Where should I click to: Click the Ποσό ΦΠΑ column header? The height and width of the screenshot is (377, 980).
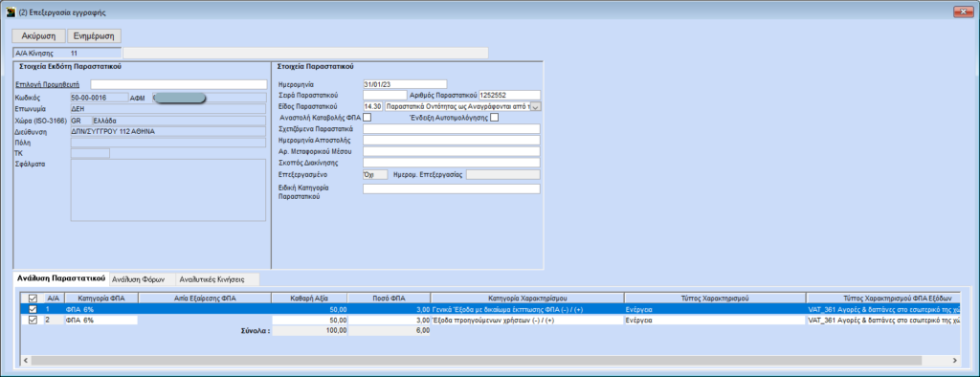coord(389,299)
